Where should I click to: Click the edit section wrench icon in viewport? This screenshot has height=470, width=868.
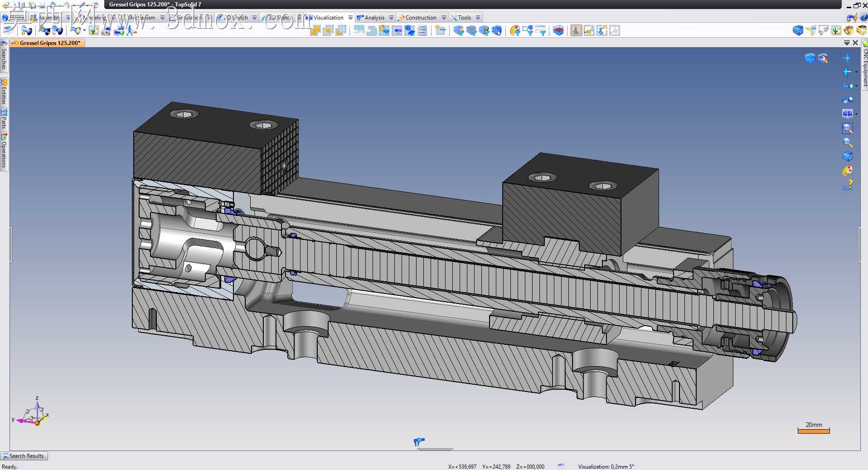coord(823,58)
